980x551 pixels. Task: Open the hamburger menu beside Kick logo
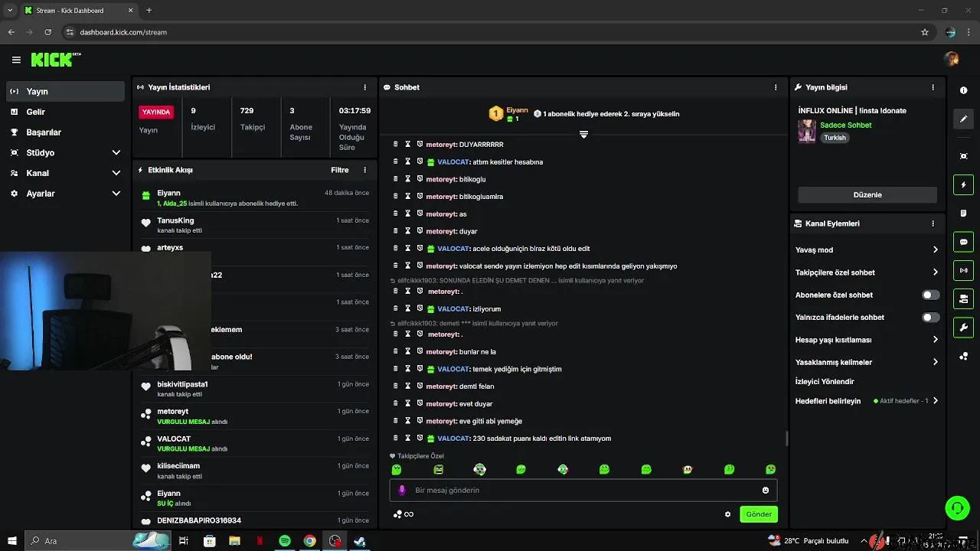click(16, 60)
